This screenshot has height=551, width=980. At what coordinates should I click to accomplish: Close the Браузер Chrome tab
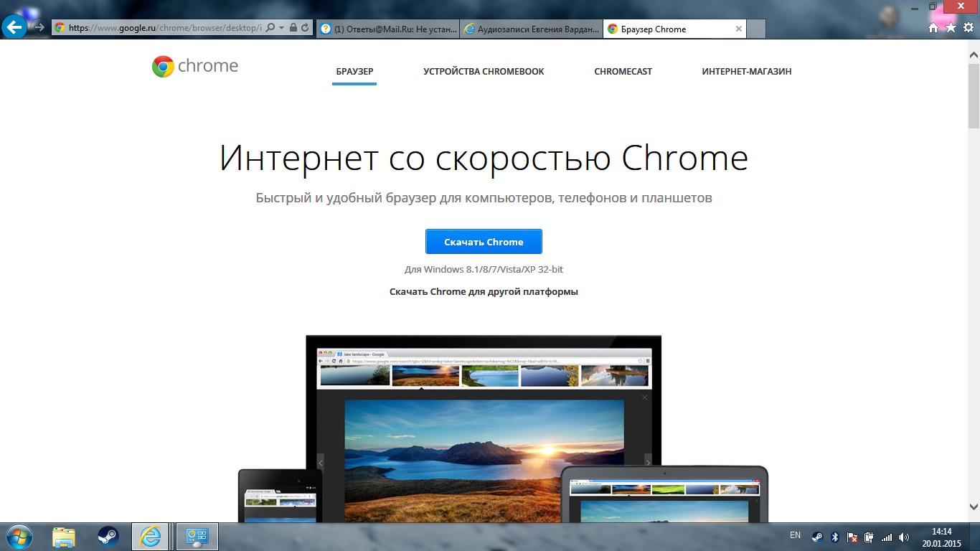pos(739,29)
